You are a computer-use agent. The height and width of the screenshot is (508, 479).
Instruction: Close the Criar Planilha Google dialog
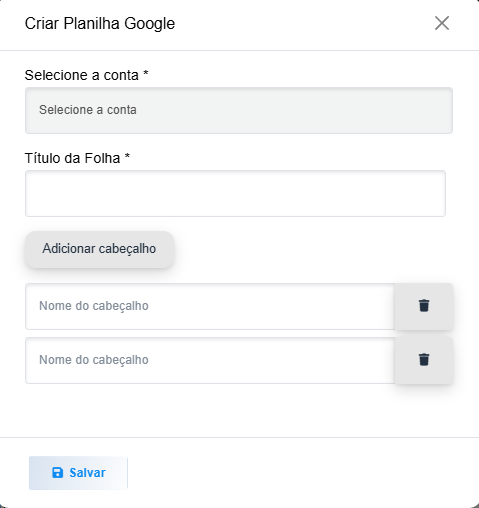(x=442, y=23)
